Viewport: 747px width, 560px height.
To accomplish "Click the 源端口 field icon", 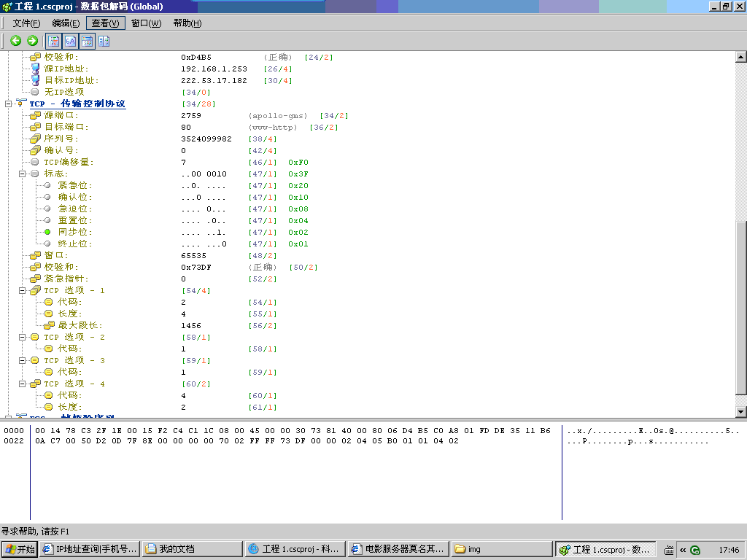I will 34,115.
